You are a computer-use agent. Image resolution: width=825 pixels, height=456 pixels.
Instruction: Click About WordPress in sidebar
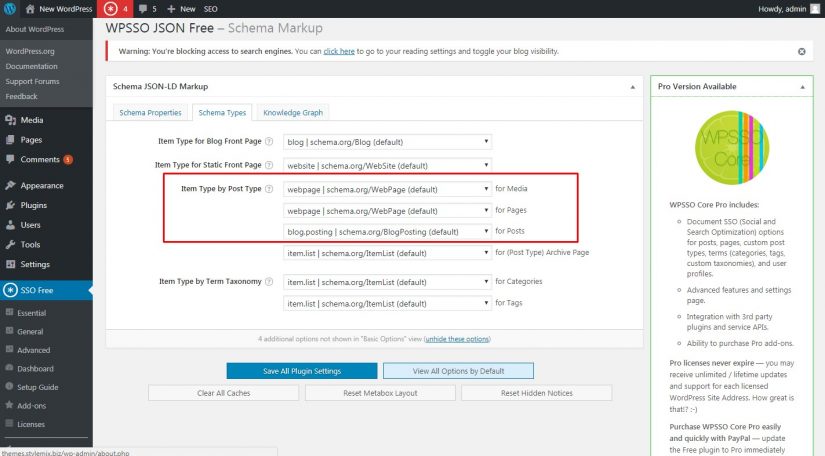(35, 29)
